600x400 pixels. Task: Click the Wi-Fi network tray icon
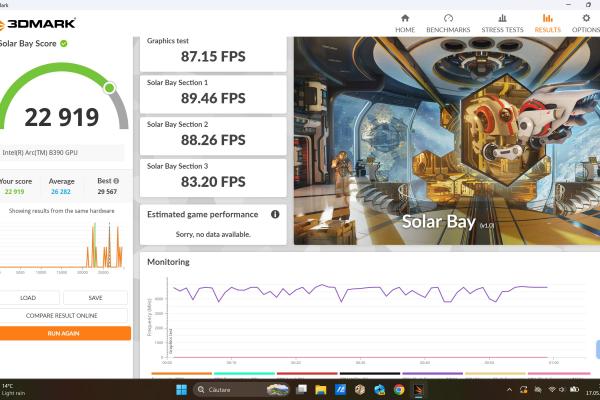click(x=552, y=390)
